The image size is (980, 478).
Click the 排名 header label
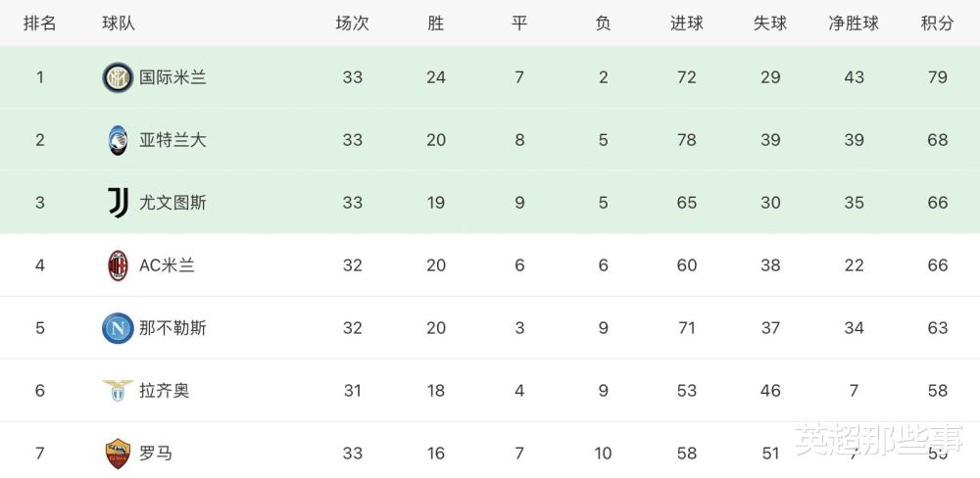pos(40,24)
